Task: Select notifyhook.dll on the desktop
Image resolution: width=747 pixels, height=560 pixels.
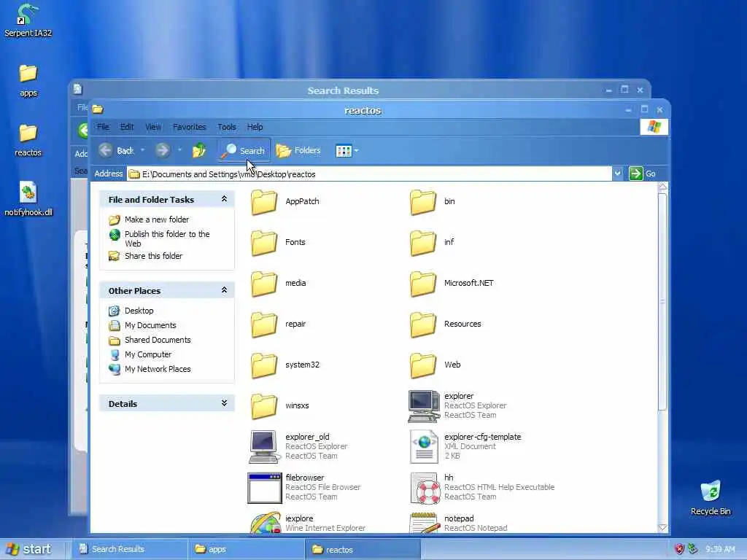Action: coord(28,199)
